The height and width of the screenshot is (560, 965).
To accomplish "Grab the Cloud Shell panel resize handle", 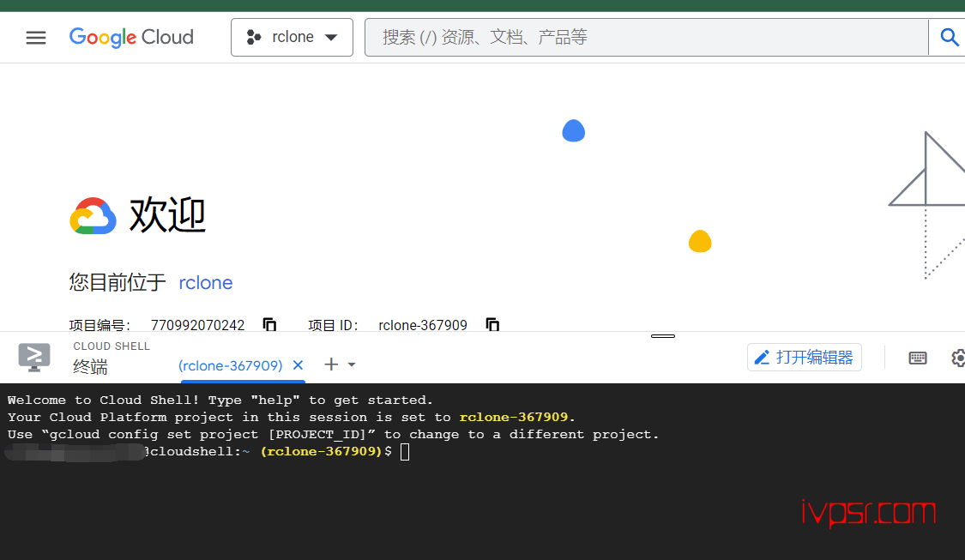I will click(663, 336).
